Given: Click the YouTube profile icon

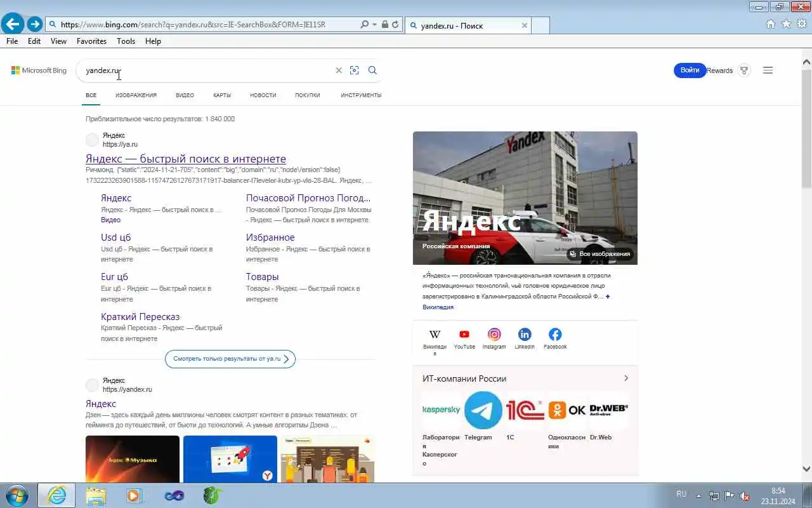Looking at the screenshot, I should [x=464, y=335].
